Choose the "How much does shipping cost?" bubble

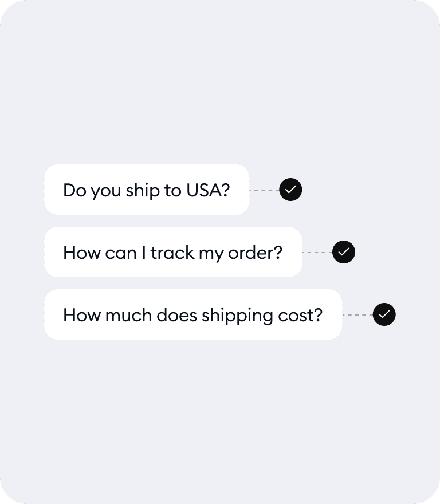point(192,314)
